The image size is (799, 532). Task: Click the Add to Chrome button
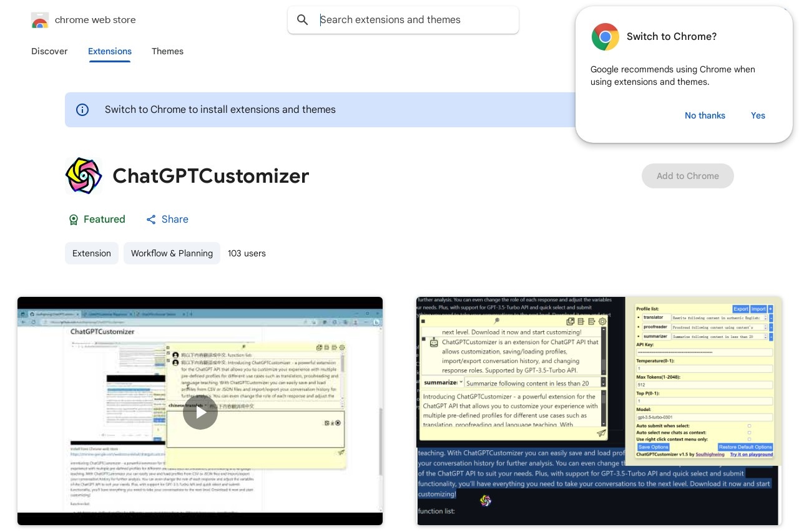(688, 176)
